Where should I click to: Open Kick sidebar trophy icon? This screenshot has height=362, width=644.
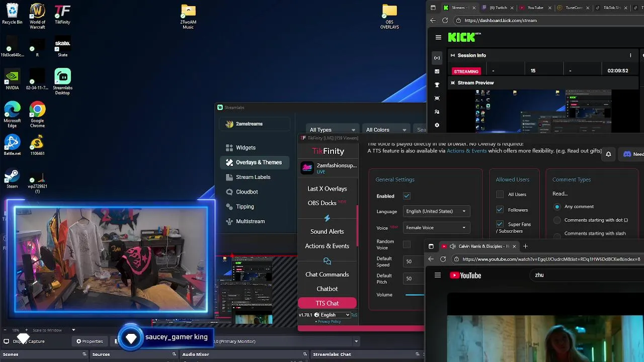[x=437, y=85]
